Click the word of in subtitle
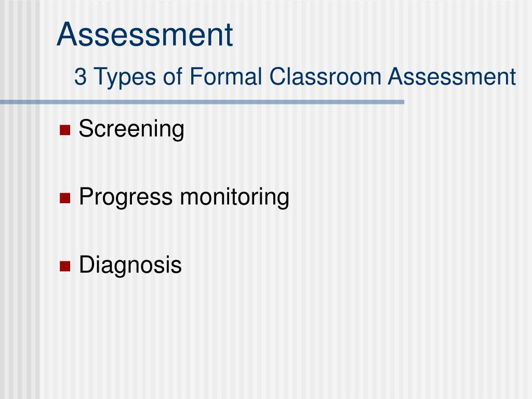This screenshot has width=532, height=399. click(172, 76)
